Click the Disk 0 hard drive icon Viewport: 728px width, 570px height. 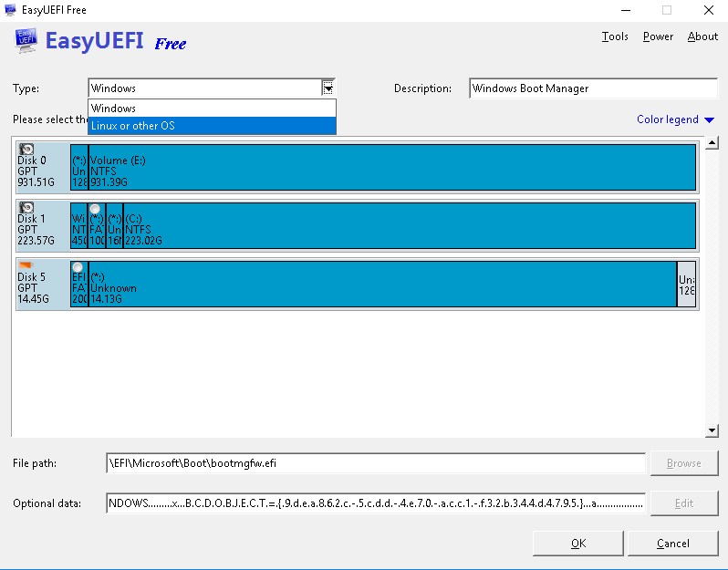click(x=26, y=149)
